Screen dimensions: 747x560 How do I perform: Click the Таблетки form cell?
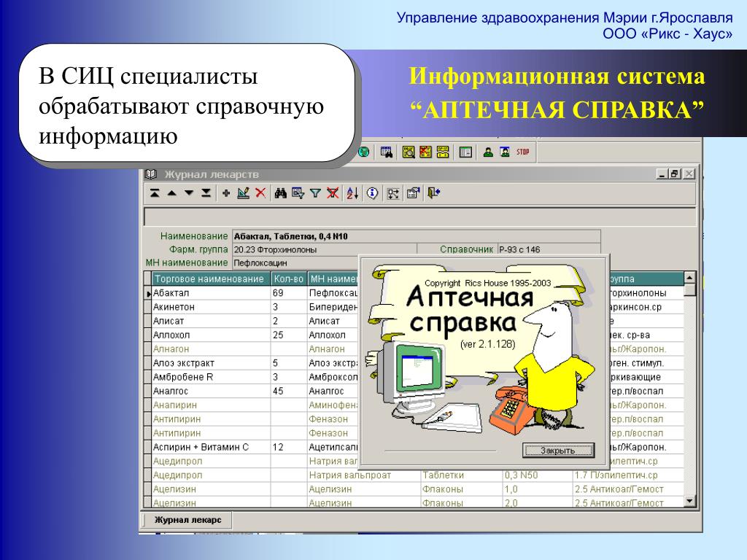(x=461, y=475)
